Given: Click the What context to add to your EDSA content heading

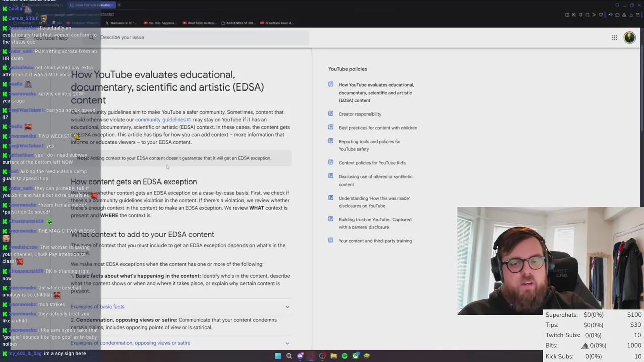Looking at the screenshot, I should click(x=142, y=234).
